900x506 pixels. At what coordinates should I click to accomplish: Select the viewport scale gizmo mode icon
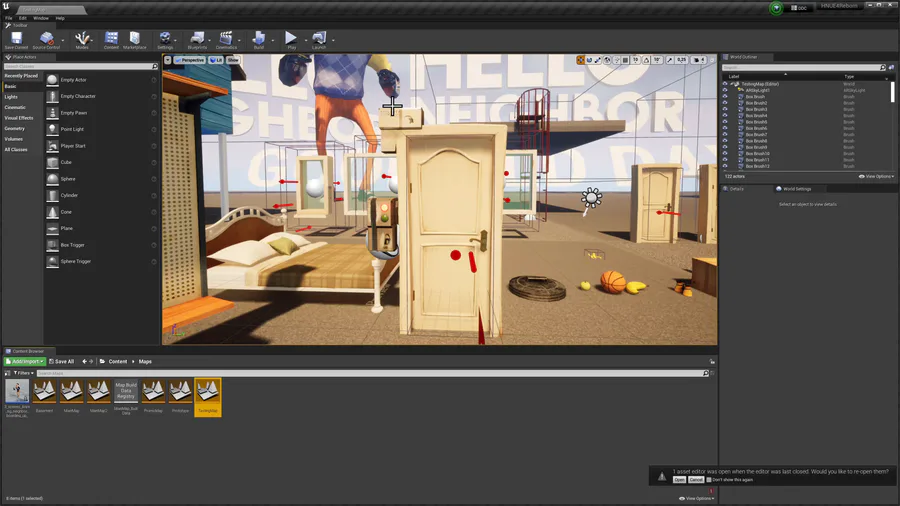pos(598,60)
